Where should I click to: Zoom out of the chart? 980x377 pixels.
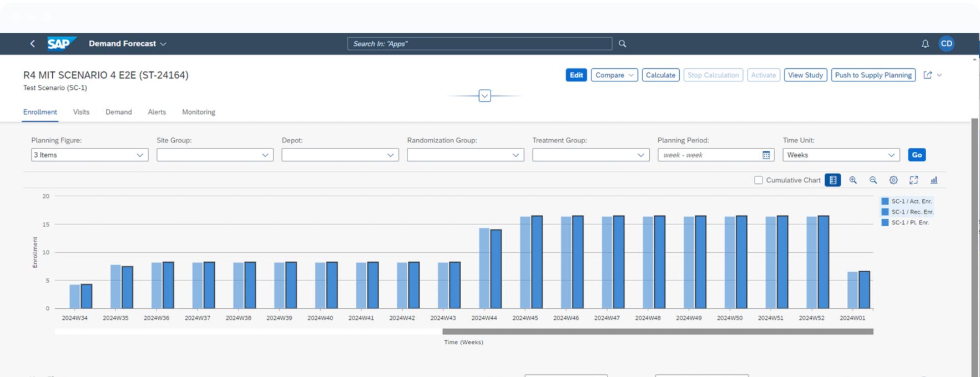point(873,180)
